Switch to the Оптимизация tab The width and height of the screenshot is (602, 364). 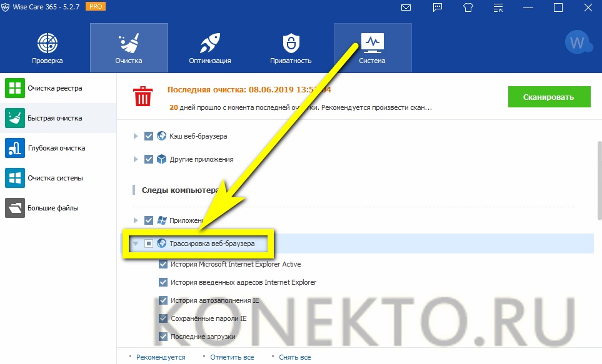point(210,48)
